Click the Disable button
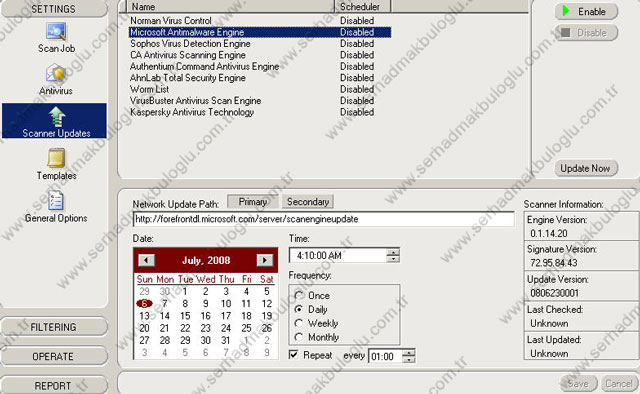This screenshot has height=394, width=640. coord(586,33)
